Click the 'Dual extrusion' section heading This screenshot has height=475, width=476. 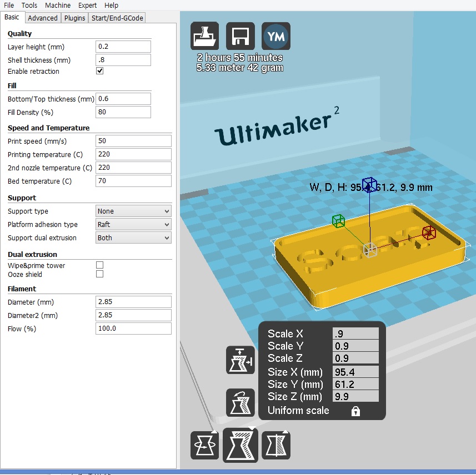point(32,255)
